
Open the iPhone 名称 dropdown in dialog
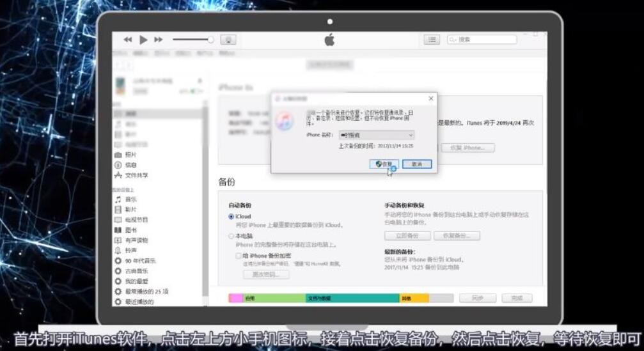click(x=376, y=135)
